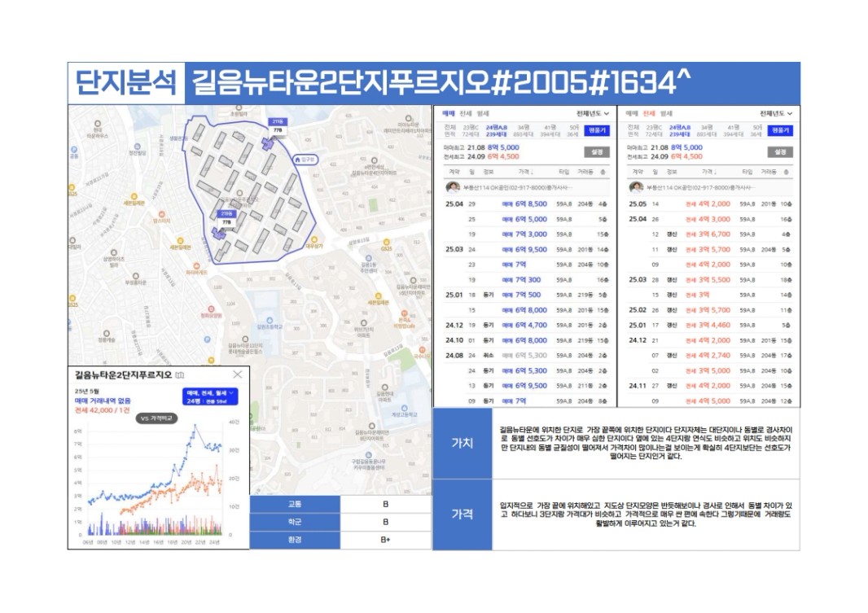This screenshot has height=613, width=868.
Task: Select 전체면적 filter in left panel
Action: point(450,130)
